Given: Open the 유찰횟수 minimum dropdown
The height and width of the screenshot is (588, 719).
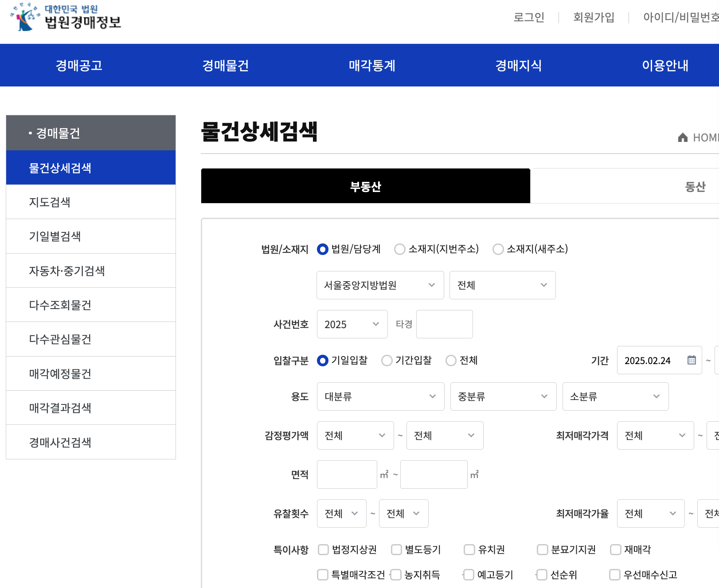Looking at the screenshot, I should [341, 514].
